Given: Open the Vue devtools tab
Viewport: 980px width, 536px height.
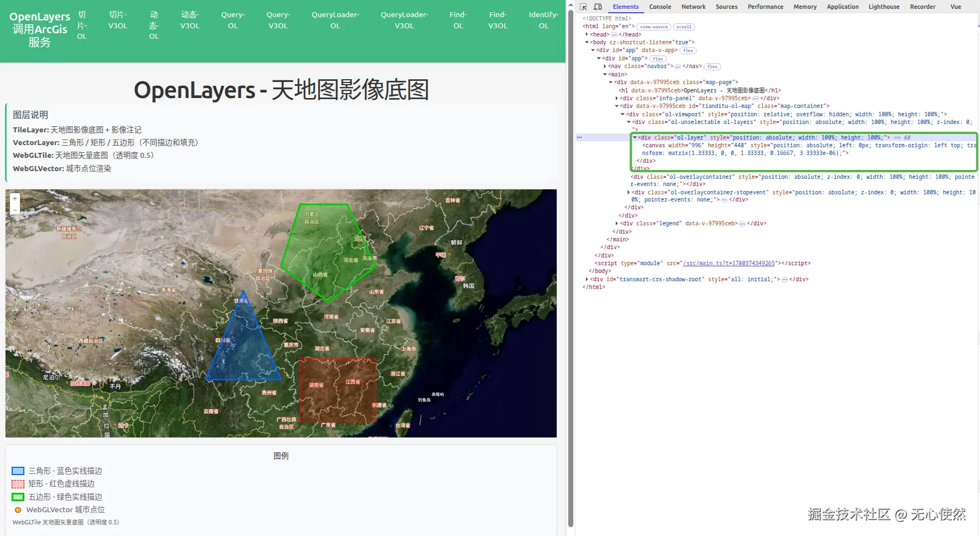Looking at the screenshot, I should (x=956, y=7).
